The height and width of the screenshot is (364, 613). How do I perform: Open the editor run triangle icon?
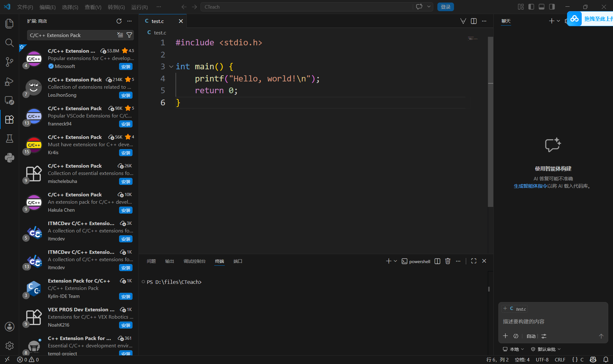(463, 21)
